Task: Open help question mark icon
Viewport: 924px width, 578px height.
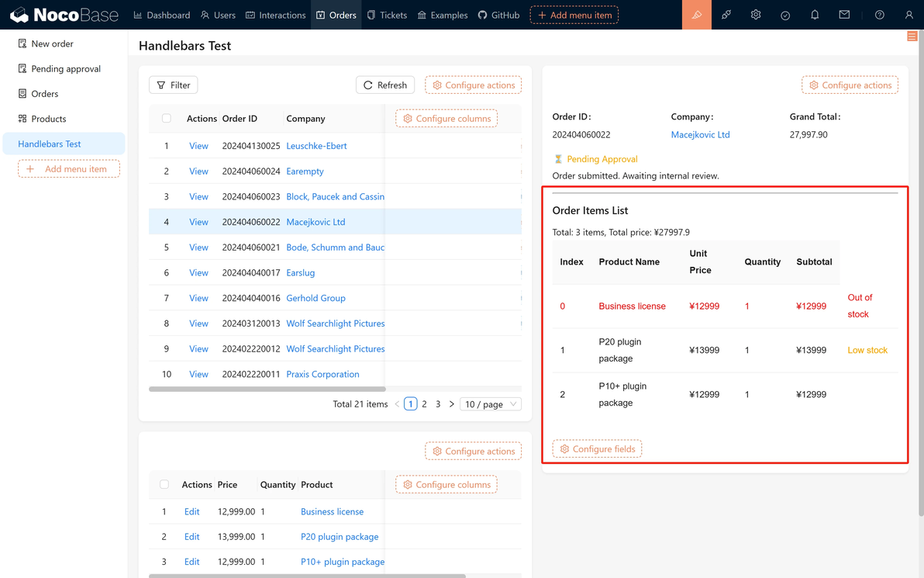Action: [x=879, y=15]
